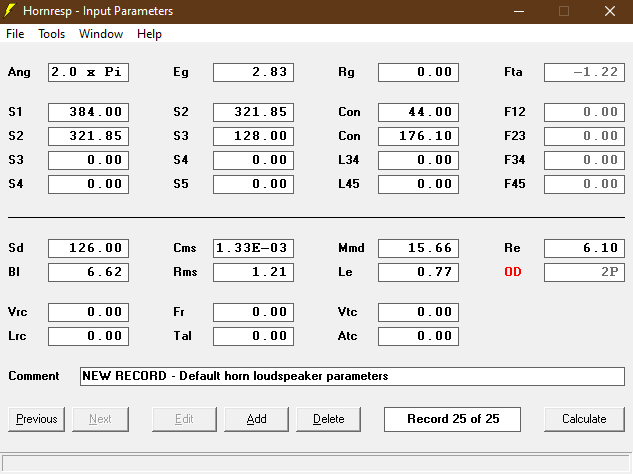Click the Add record button

point(256,419)
